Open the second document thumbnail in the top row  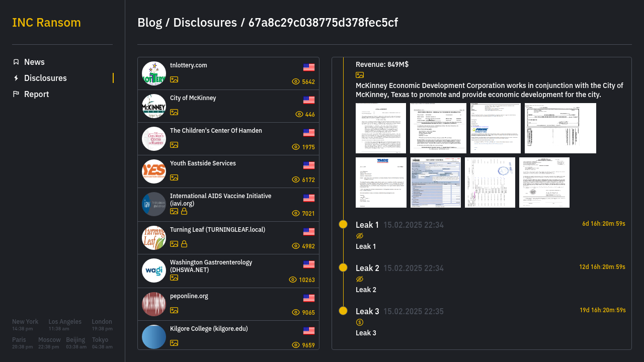pyautogui.click(x=438, y=128)
